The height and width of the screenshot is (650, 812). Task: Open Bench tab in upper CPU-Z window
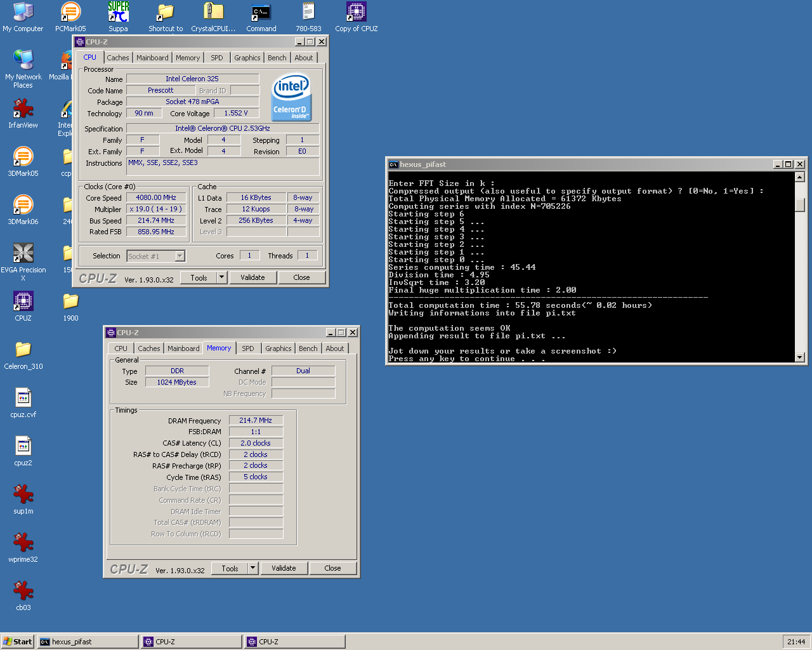277,58
